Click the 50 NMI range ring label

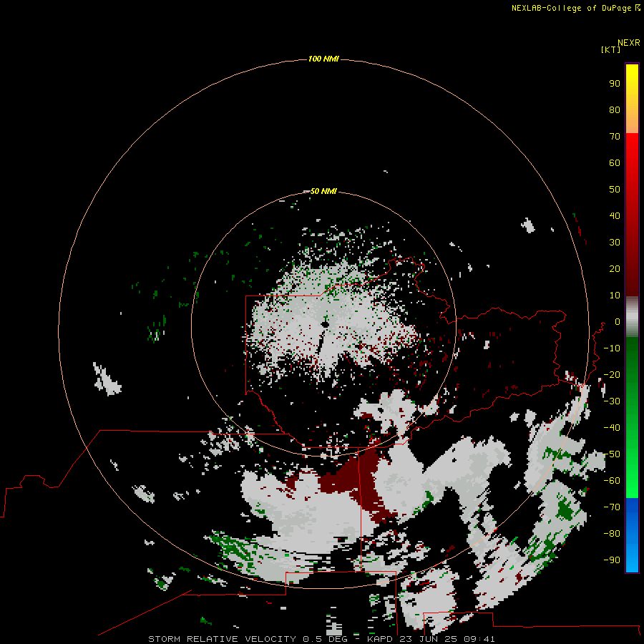(323, 191)
